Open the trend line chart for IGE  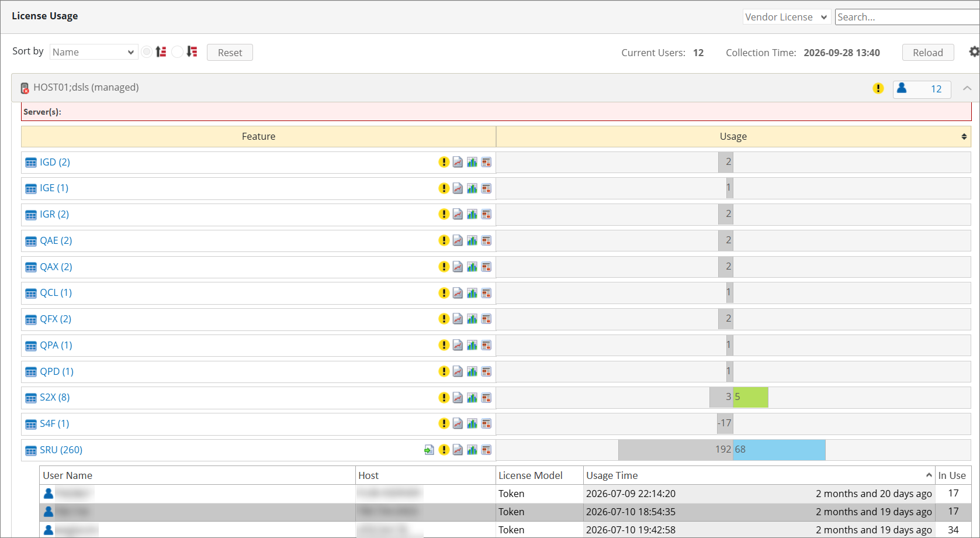tap(458, 188)
